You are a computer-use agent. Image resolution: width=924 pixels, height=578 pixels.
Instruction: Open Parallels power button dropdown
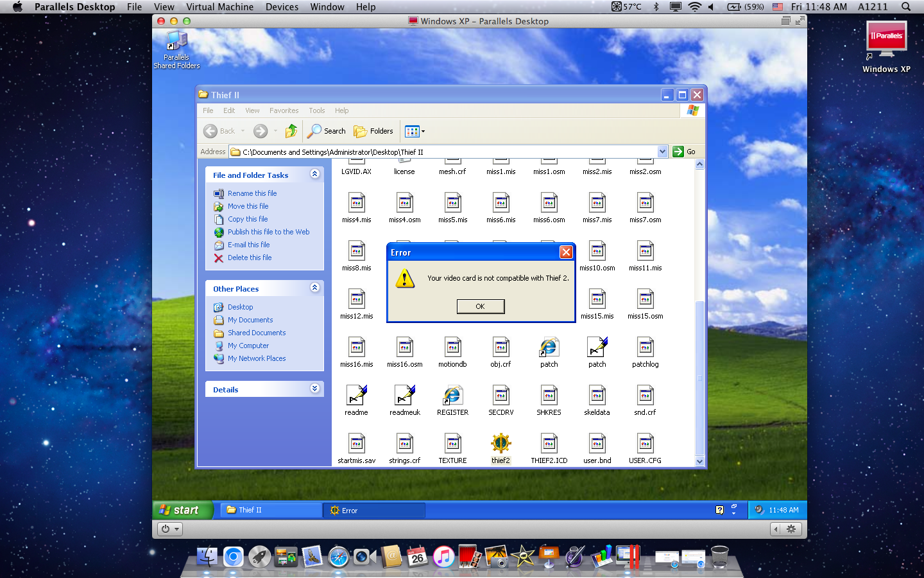171,529
